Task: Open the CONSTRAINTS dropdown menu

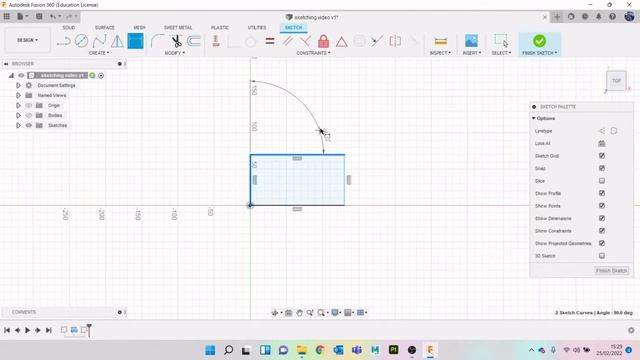Action: pos(313,53)
